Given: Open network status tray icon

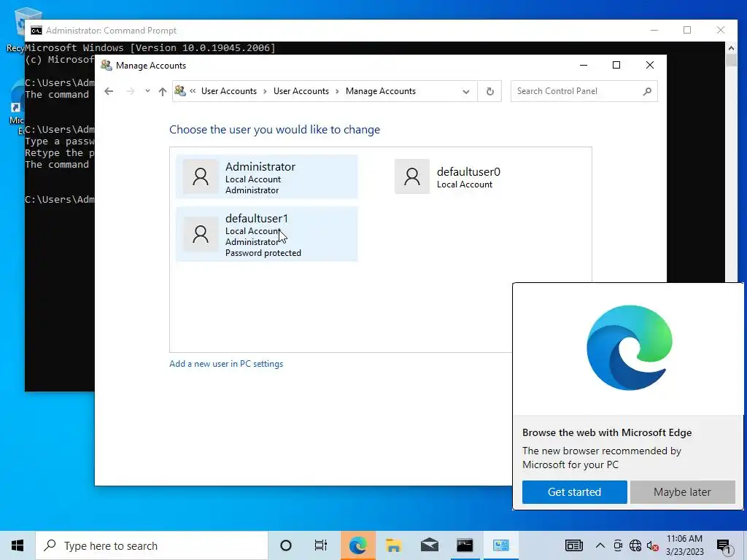Looking at the screenshot, I should pyautogui.click(x=635, y=545).
